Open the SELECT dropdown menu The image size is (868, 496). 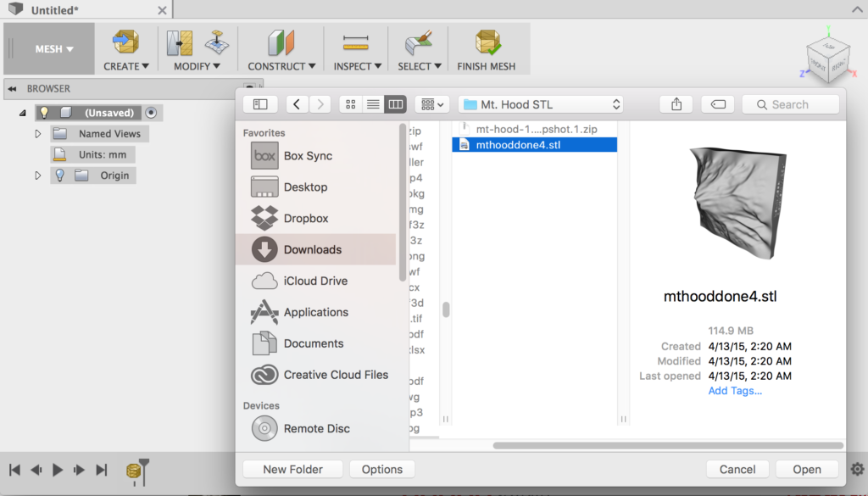point(419,66)
